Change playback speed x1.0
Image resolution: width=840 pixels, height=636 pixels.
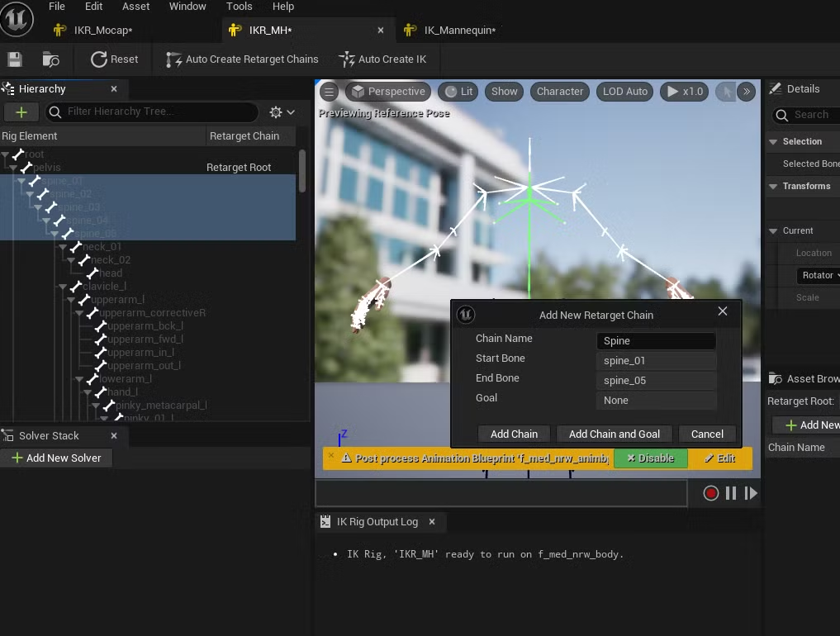tap(685, 92)
